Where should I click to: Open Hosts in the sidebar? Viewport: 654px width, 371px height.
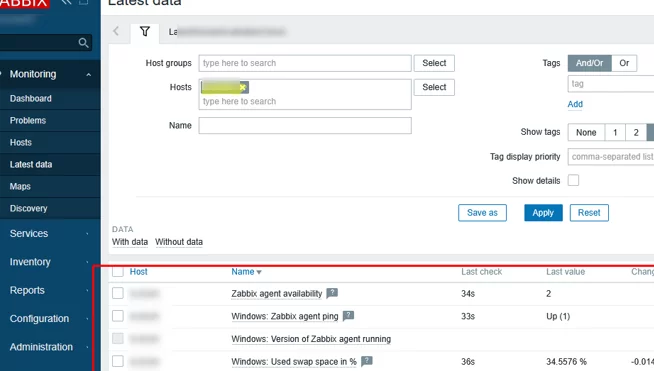pos(21,142)
